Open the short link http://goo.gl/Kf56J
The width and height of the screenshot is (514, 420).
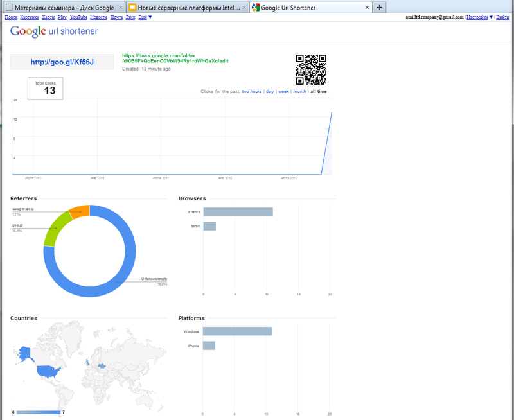(x=62, y=62)
